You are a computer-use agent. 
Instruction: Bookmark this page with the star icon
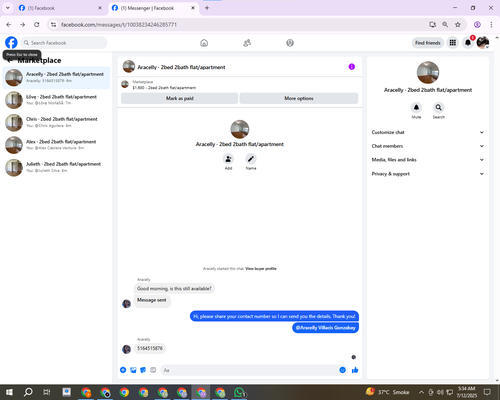click(x=458, y=24)
